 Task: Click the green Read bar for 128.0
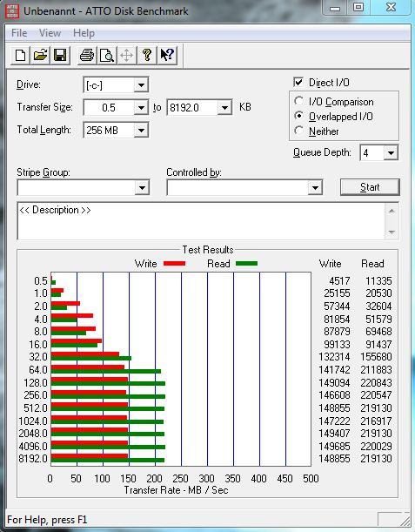click(x=108, y=383)
